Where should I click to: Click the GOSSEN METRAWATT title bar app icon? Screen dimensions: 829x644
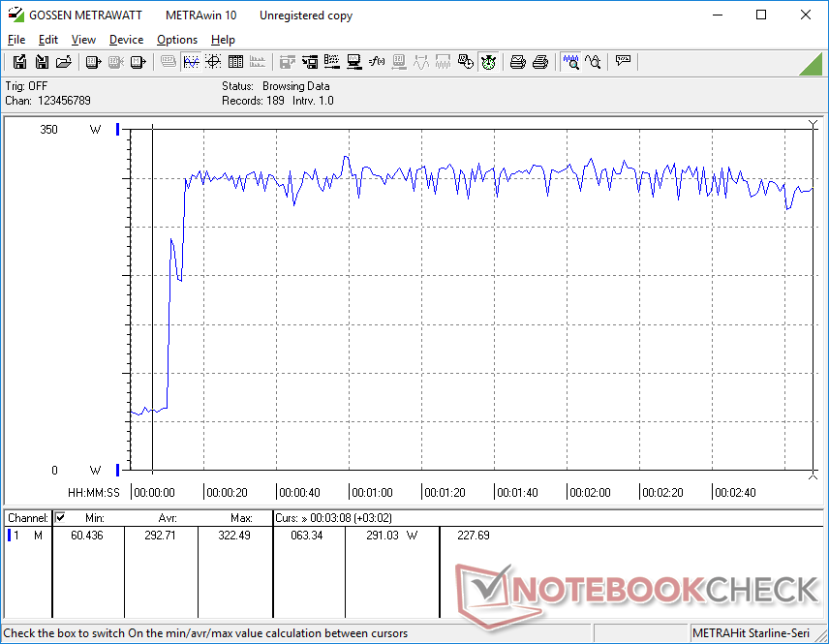15,15
